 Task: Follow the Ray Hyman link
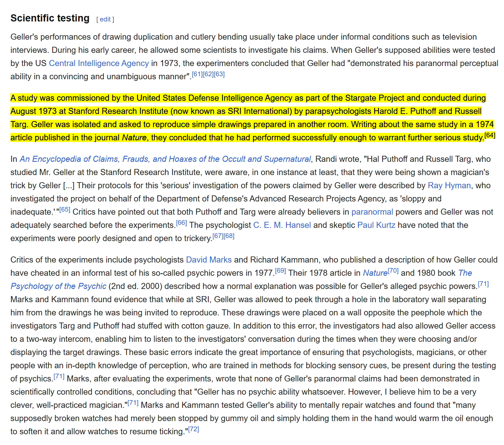click(449, 185)
